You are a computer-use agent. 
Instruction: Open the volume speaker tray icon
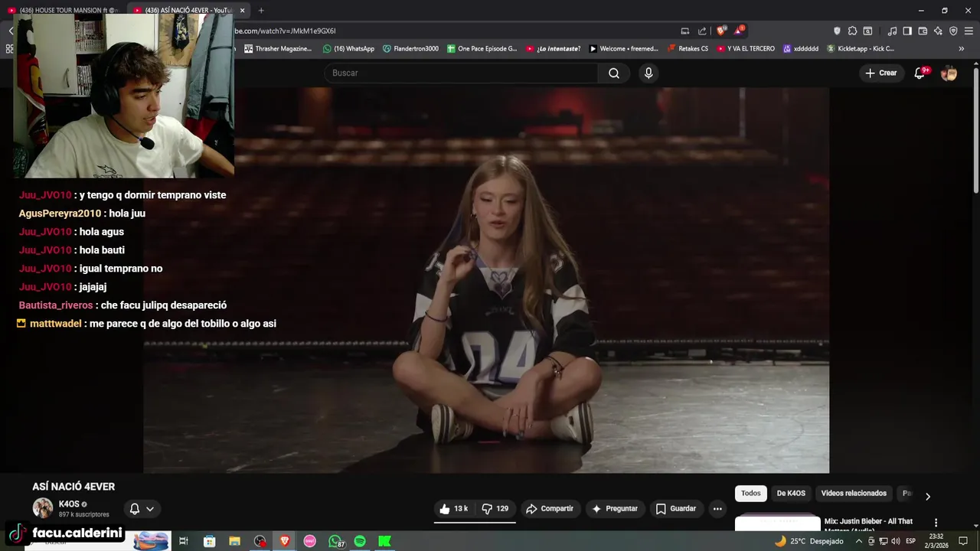(895, 541)
